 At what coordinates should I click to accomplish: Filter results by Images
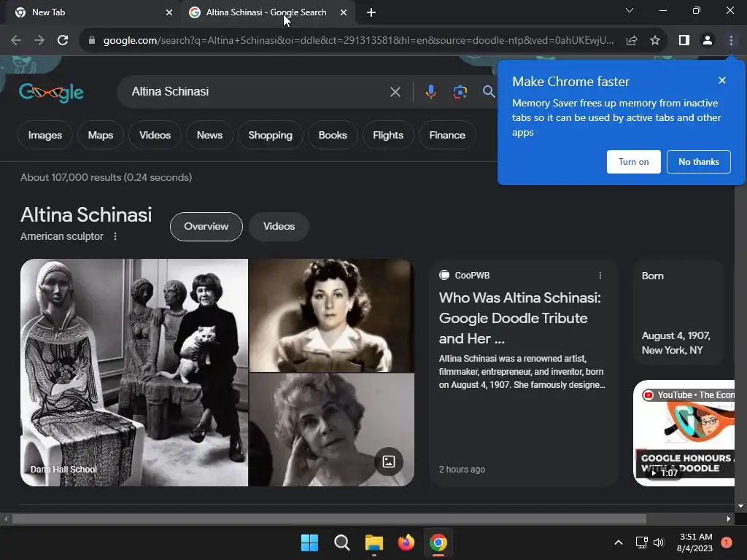[44, 135]
